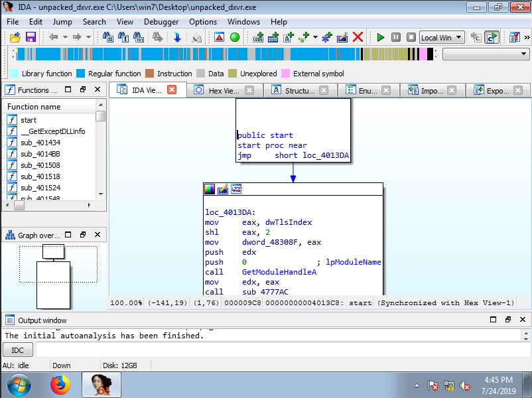
Task: Click the Convert to code icon
Action: pyautogui.click(x=258, y=37)
